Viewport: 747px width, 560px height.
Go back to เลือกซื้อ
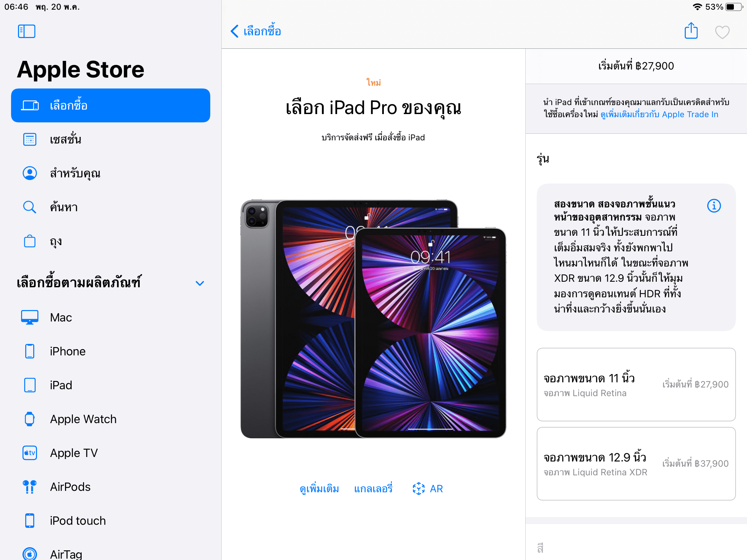tap(256, 31)
